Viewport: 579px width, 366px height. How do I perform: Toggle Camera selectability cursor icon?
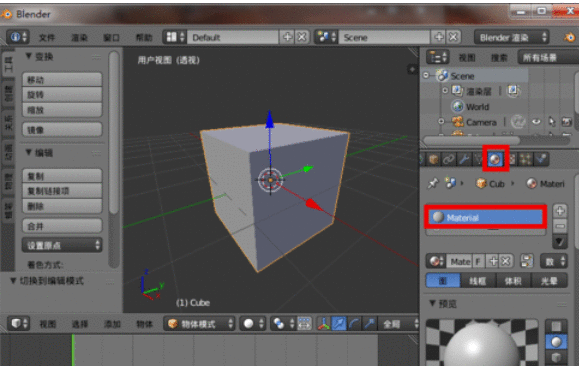click(x=552, y=122)
